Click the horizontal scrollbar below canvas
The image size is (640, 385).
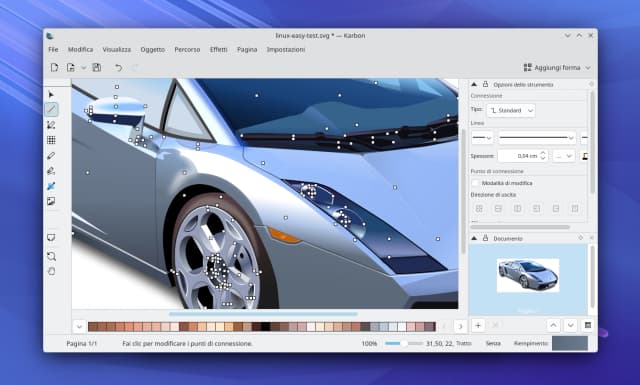click(263, 314)
